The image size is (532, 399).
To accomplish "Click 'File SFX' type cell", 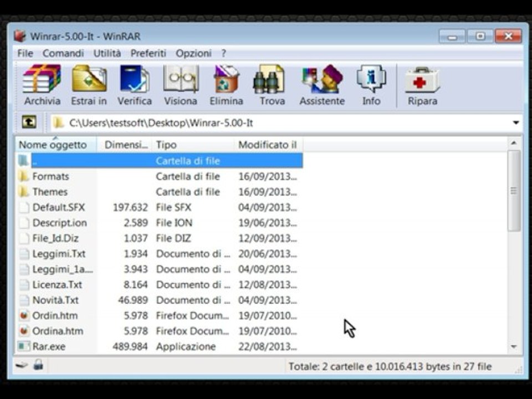I will pyautogui.click(x=173, y=207).
